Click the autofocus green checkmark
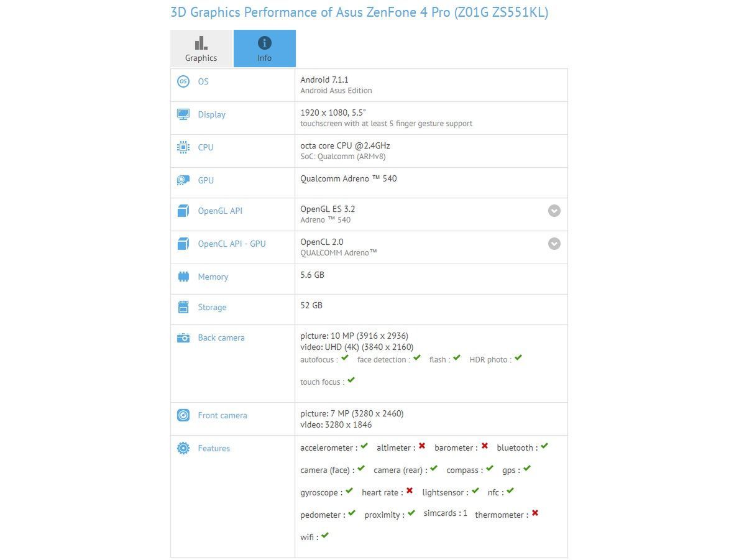 click(345, 358)
